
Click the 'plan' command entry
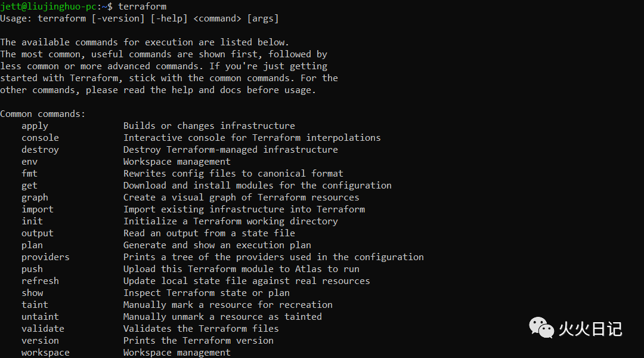32,245
